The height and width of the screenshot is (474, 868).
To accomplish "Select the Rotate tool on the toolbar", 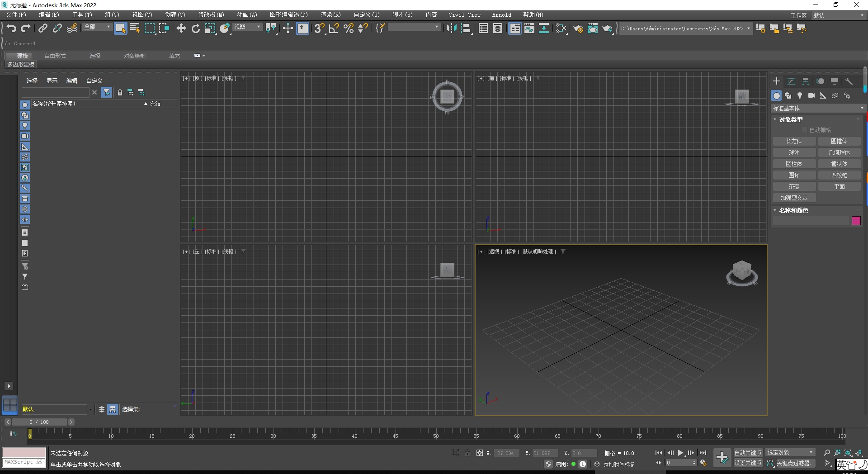I will (x=195, y=28).
